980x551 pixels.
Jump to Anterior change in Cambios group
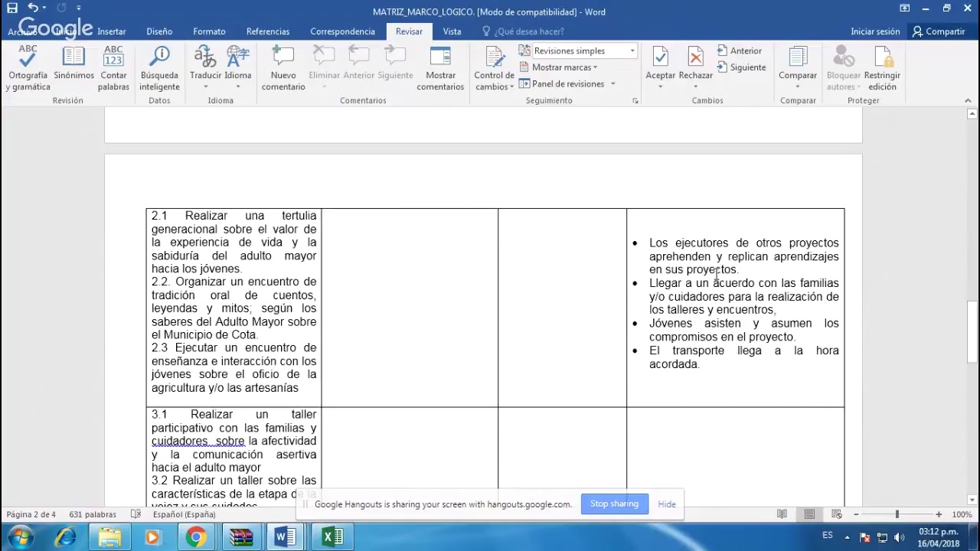coord(740,51)
